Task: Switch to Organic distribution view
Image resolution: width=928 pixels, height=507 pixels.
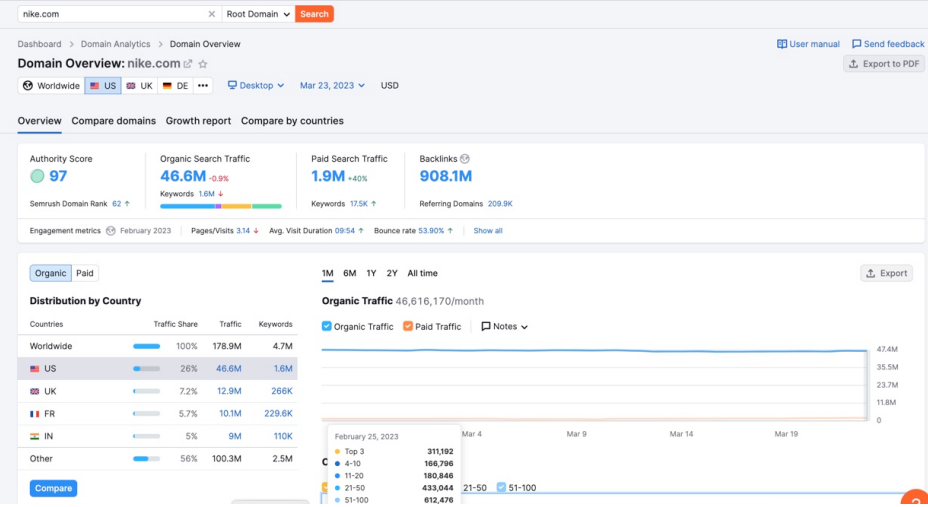Action: [x=50, y=273]
